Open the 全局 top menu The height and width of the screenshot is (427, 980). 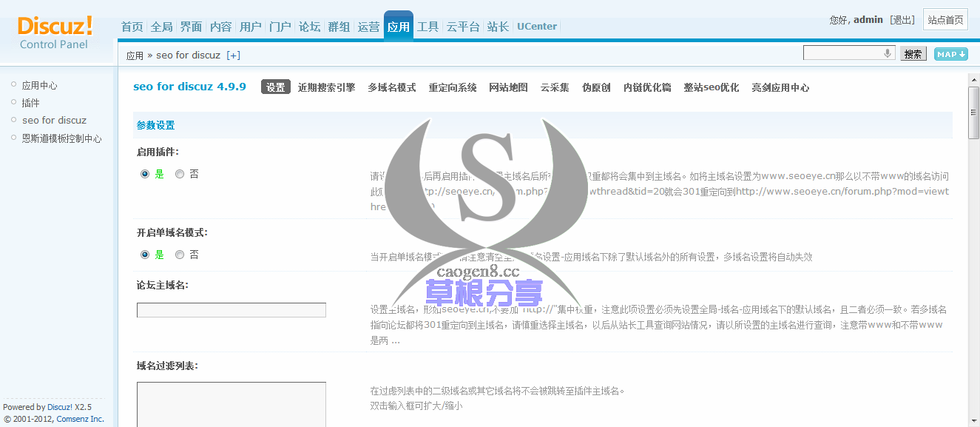coord(161,27)
